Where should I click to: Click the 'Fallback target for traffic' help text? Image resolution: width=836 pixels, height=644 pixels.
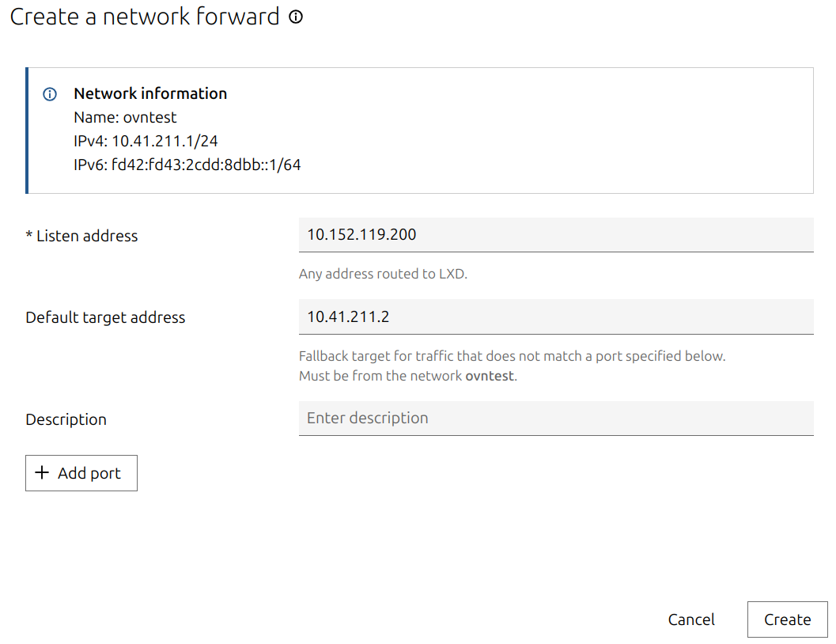coord(511,356)
